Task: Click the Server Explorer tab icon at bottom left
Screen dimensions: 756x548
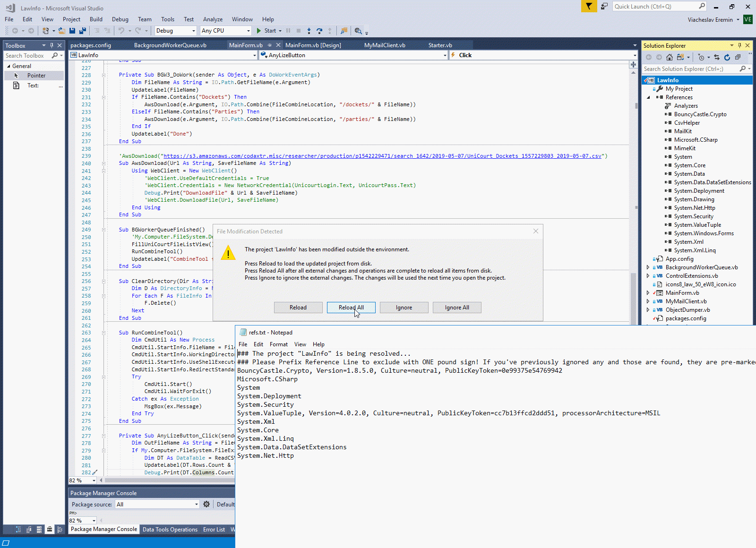Action: pyautogui.click(x=39, y=530)
